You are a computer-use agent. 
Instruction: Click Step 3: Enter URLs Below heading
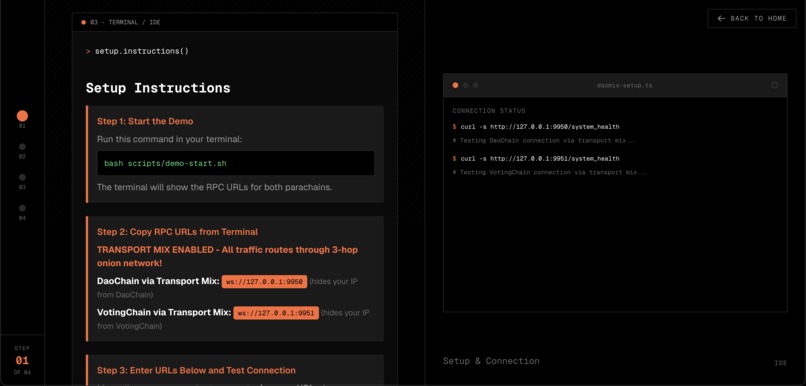(196, 371)
